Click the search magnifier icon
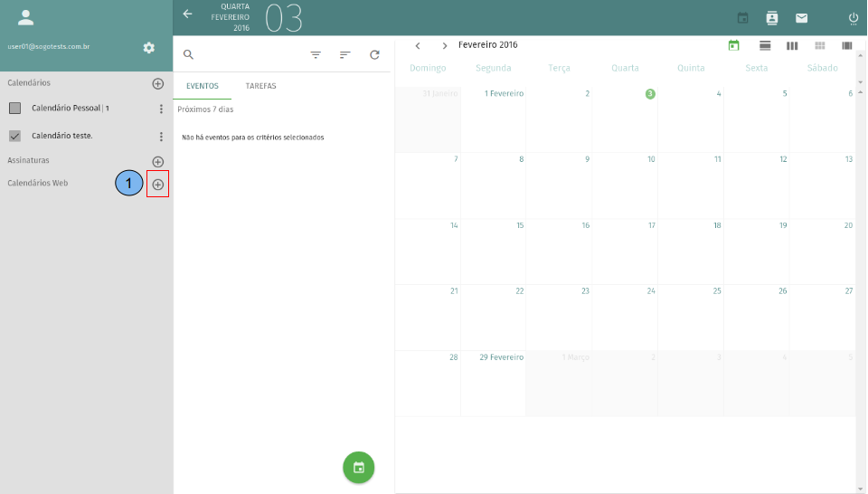Screen dimensions: 868x494 [x=189, y=55]
